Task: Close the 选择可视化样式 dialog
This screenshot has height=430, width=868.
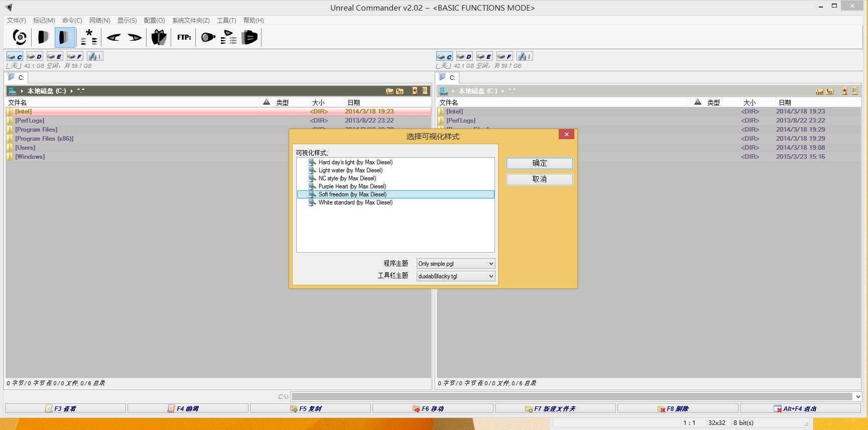Action: pyautogui.click(x=566, y=134)
